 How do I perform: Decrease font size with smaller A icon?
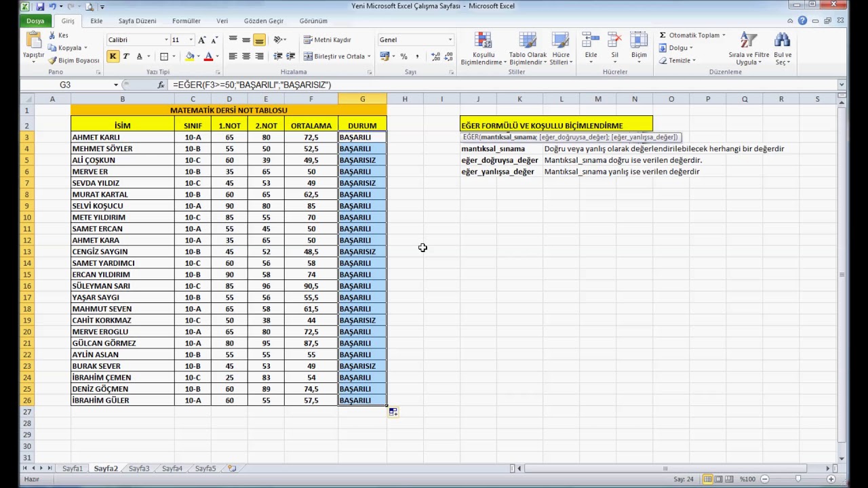(x=214, y=40)
